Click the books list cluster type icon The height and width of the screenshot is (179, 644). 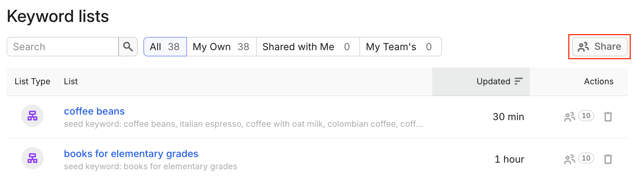coord(32,158)
